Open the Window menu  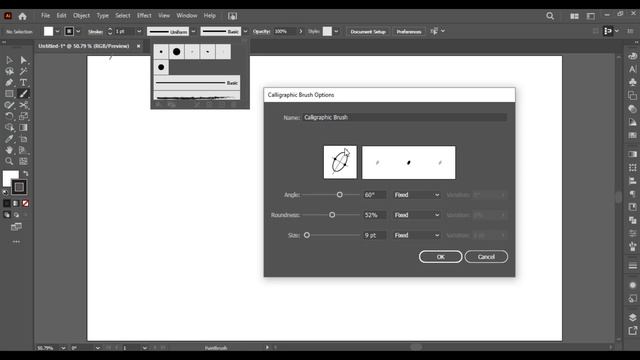point(187,16)
